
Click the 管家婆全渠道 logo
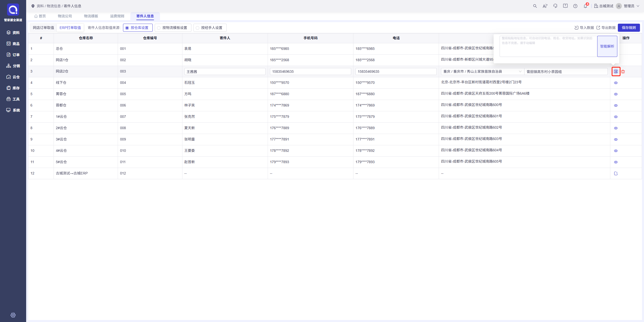pos(13,10)
